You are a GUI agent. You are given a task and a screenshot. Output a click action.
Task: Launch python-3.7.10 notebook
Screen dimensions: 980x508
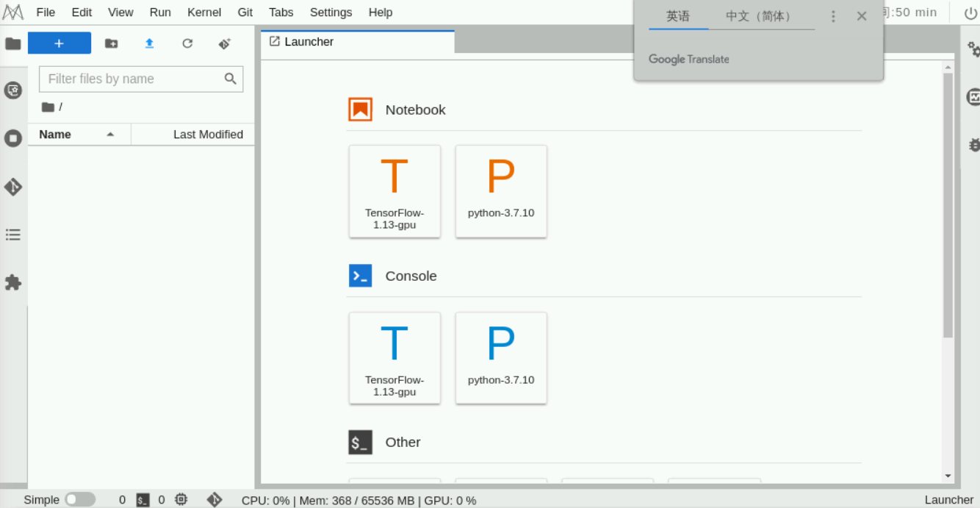(501, 191)
